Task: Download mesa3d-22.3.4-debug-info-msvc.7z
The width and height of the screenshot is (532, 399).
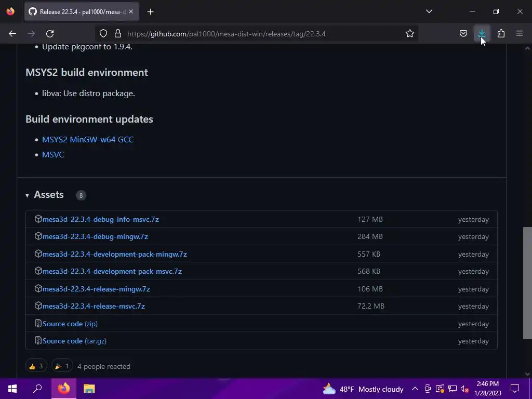Action: [101, 219]
